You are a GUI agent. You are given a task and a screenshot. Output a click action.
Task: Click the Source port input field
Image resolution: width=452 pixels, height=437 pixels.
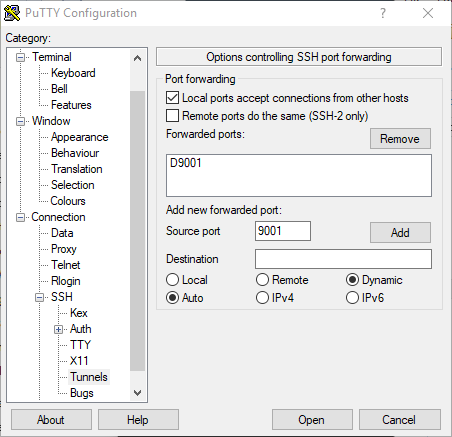283,231
